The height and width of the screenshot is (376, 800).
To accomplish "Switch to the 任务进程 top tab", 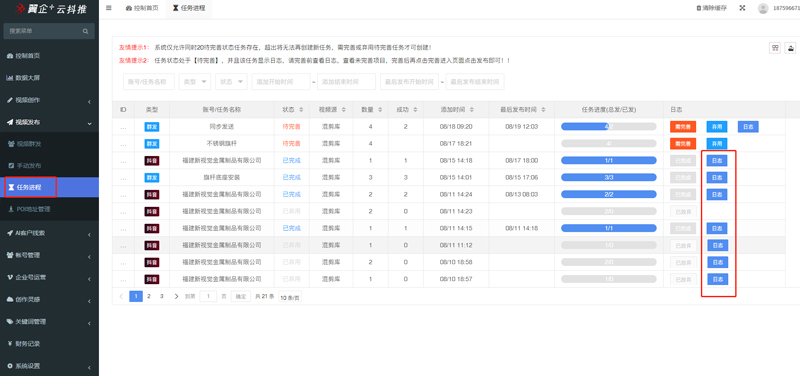I will tap(189, 9).
